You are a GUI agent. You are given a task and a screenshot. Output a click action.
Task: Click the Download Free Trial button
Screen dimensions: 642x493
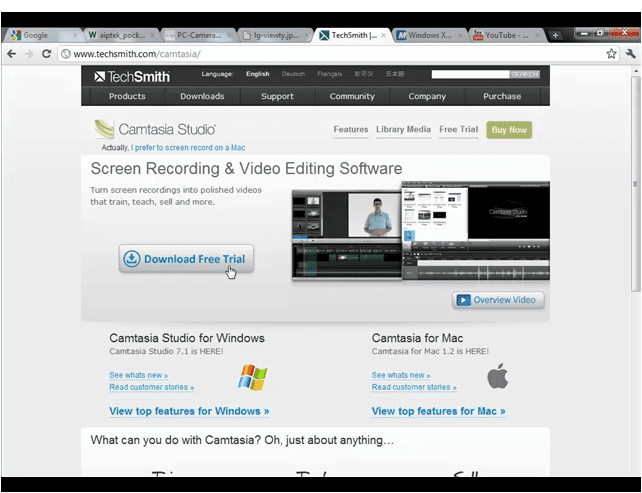[186, 259]
